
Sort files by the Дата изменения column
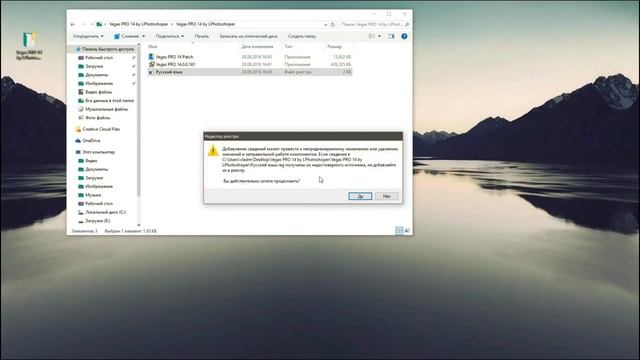tap(257, 47)
